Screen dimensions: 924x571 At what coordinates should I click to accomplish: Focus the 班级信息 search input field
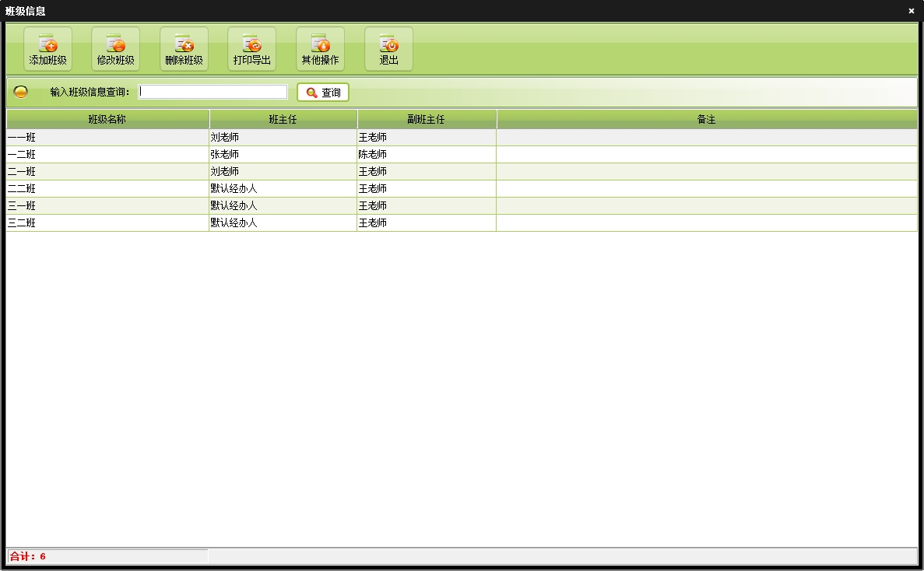tap(213, 92)
